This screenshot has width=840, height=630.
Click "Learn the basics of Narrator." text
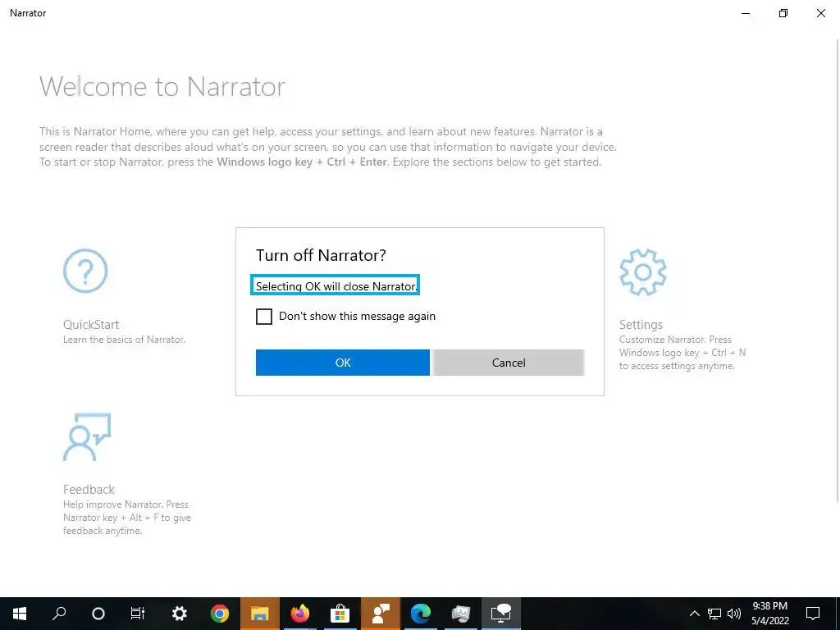(x=125, y=340)
